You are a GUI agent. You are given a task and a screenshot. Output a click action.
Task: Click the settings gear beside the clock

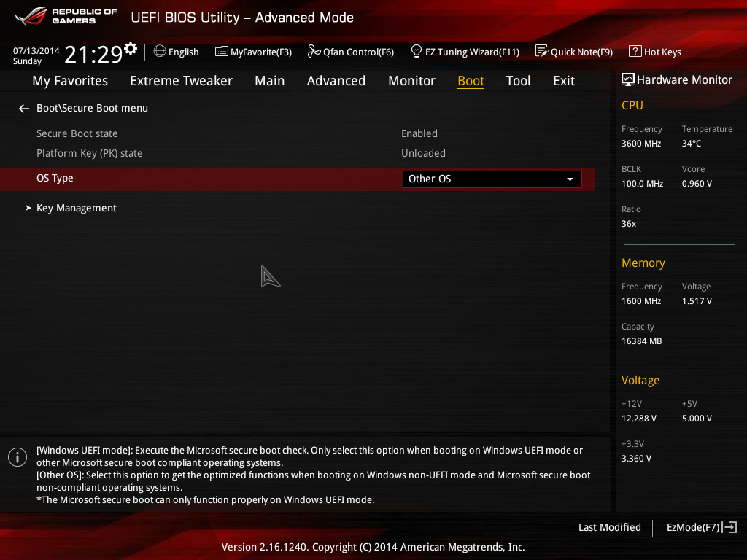coord(131,48)
